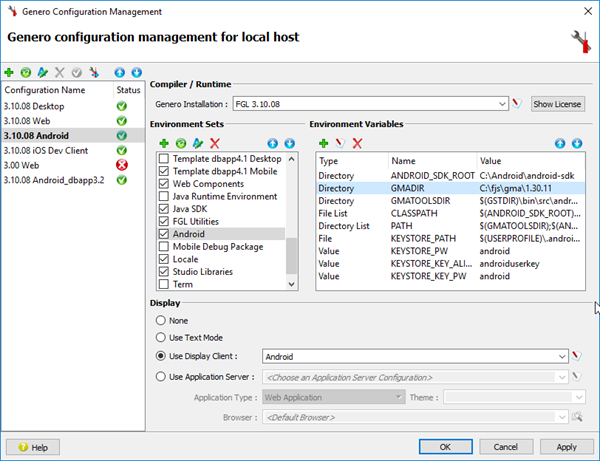Toggle the Studio Libraries checkbox
The height and width of the screenshot is (461, 600).
pos(164,272)
